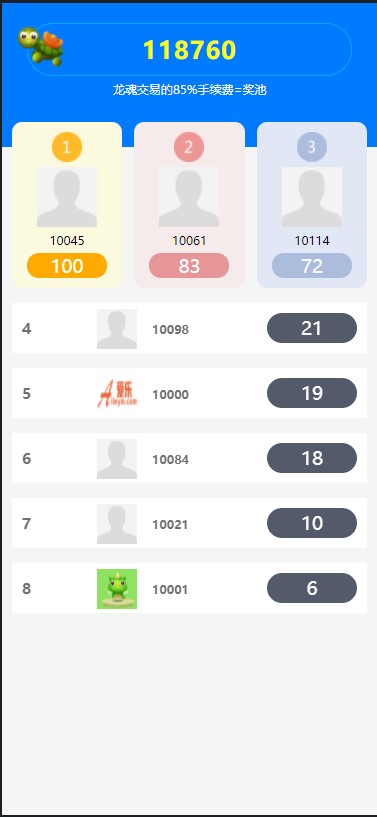Click the gray avatar of user 10098
377x817 pixels.
(x=117, y=329)
